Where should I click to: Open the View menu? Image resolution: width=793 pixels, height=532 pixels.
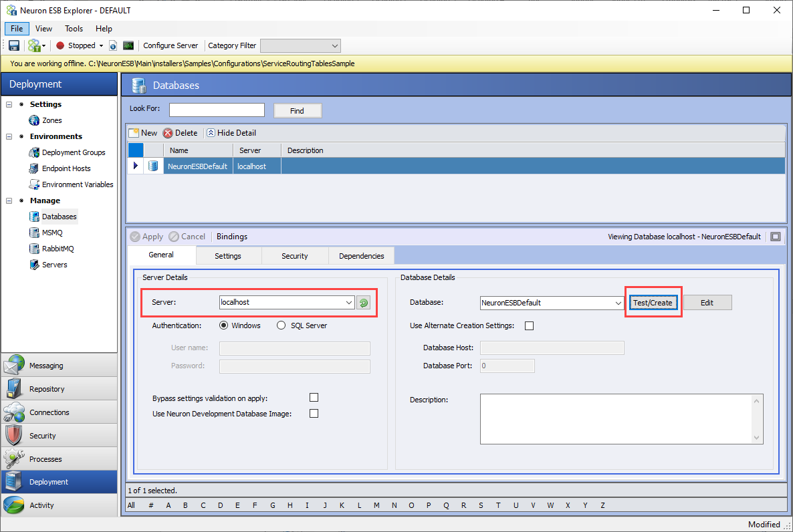click(43, 29)
